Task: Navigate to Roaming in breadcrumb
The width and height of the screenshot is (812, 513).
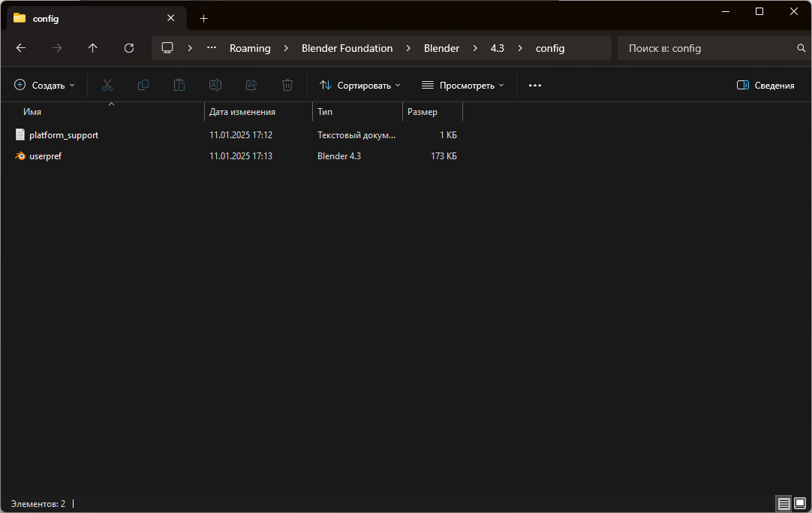Action: (250, 48)
